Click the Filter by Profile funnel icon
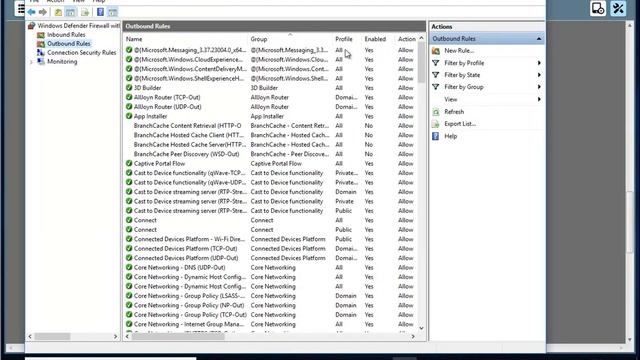640x360 pixels. [436, 63]
